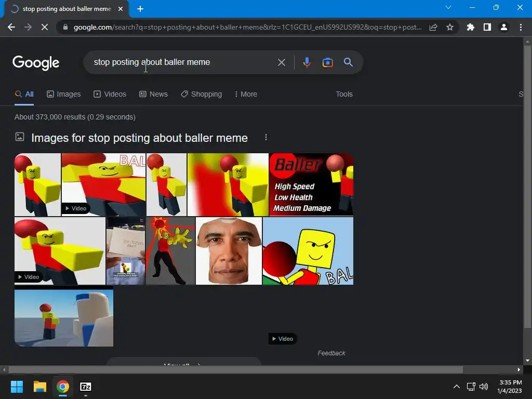Select the All results tab
This screenshot has width=532, height=399.
pos(24,94)
